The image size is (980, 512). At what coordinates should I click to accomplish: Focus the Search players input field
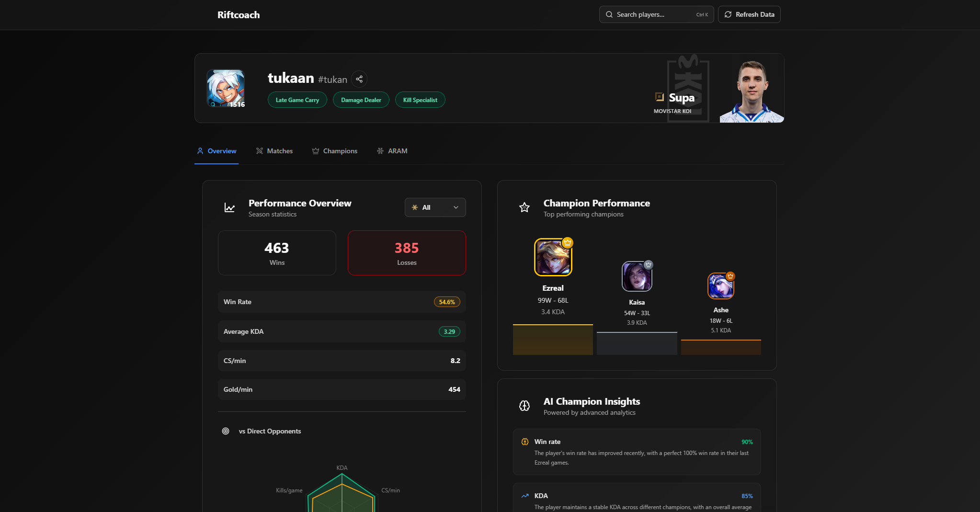point(656,14)
